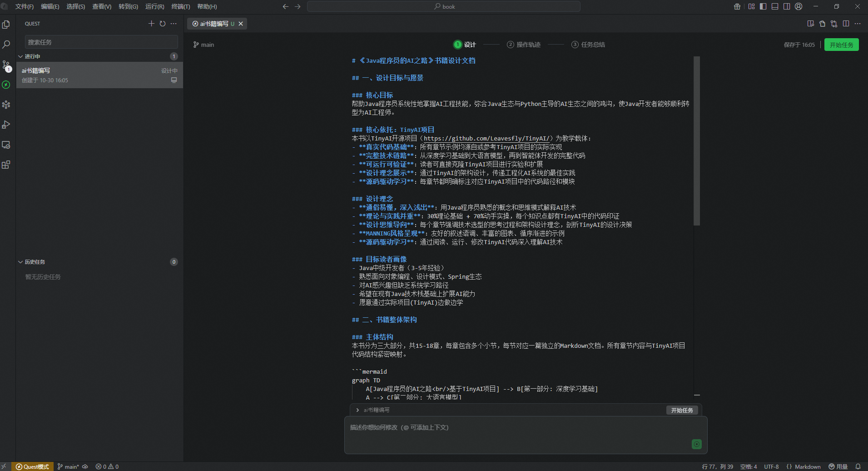Open editor more actions ellipsis
Viewport: 868px width, 471px height.
tap(858, 24)
